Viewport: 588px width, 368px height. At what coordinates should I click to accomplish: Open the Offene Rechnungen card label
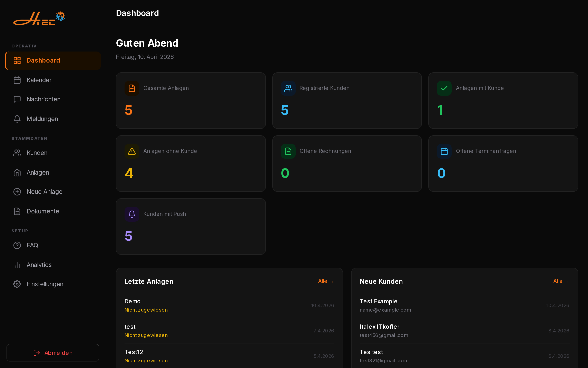coord(325,151)
